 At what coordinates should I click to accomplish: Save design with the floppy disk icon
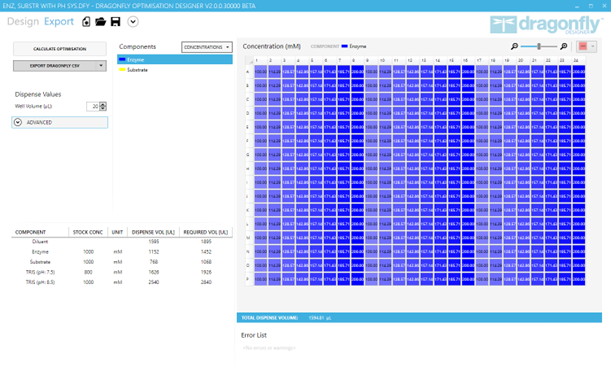pyautogui.click(x=115, y=22)
